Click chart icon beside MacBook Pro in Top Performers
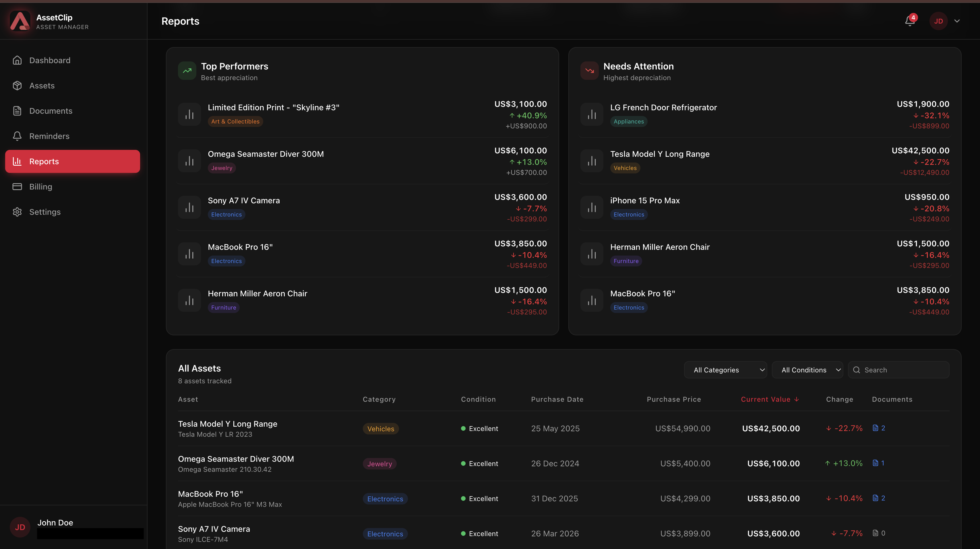 tap(189, 254)
